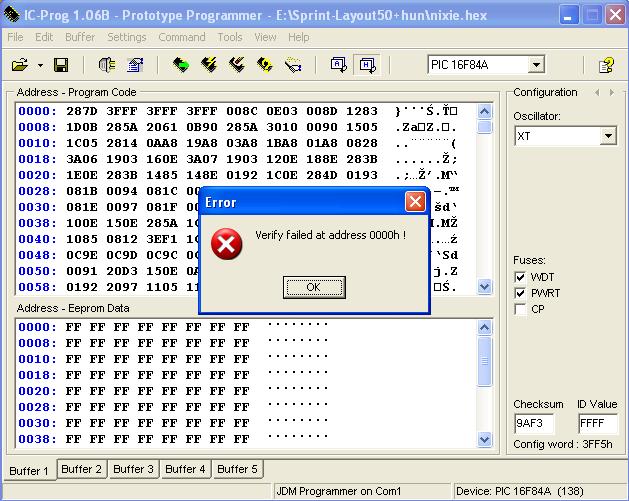This screenshot has width=629, height=501.
Task: Click Device: PIC 16F84A status text
Action: coord(520,491)
